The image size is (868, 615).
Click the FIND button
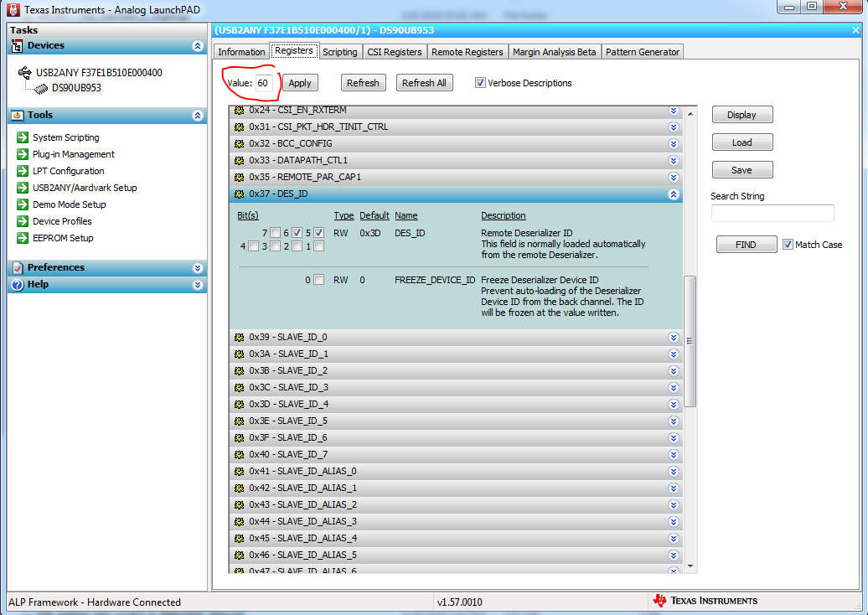(x=747, y=245)
